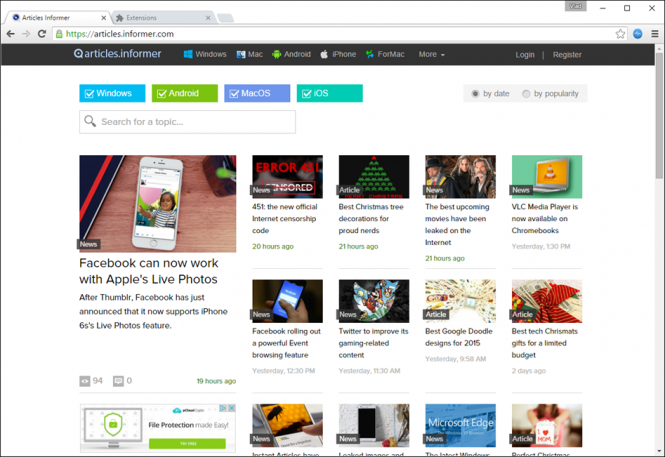Open Chrome hamburger menu
The image size is (665, 457).
(x=655, y=34)
